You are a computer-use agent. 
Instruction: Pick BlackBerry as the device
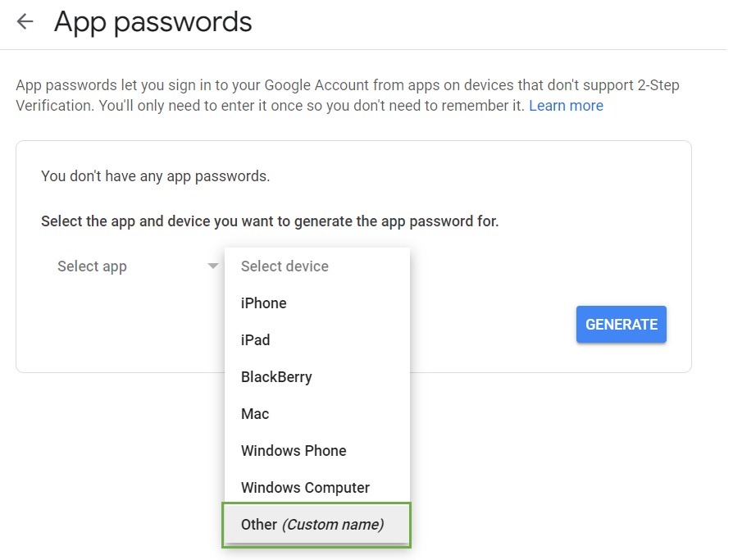pos(276,377)
